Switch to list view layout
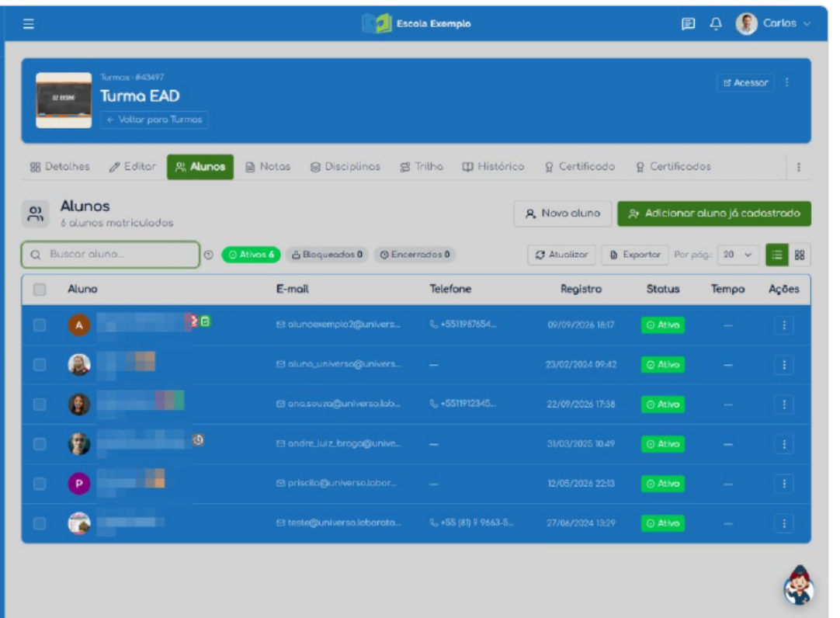The image size is (840, 618). tap(777, 255)
